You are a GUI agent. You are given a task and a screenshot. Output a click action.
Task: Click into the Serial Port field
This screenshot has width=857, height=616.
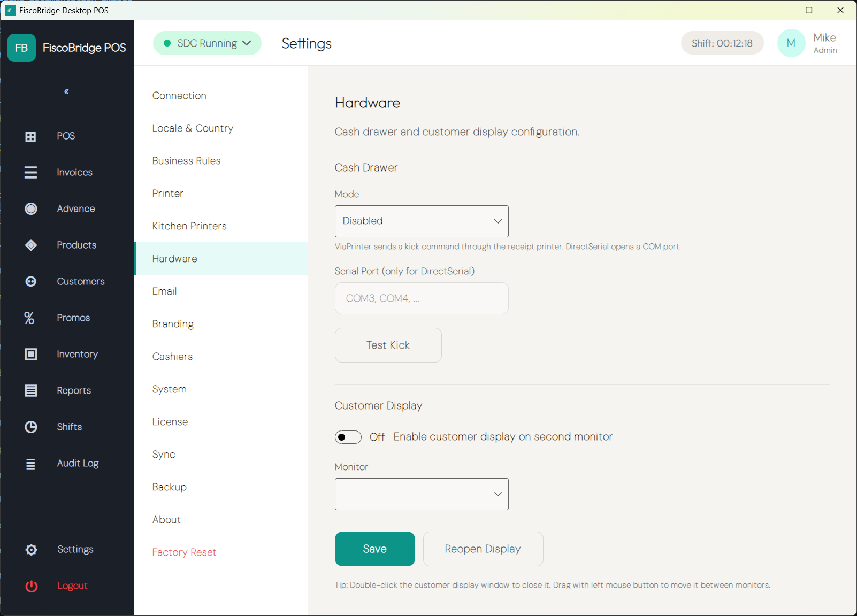[x=422, y=298]
